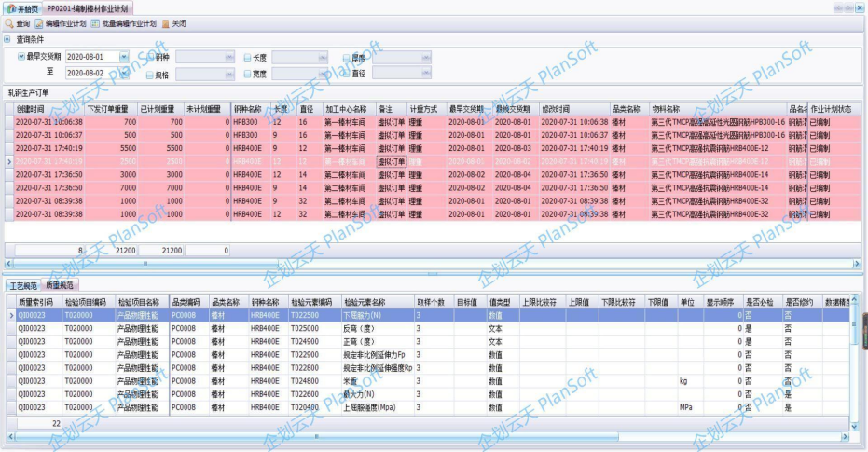Screen dimensions: 868x452
Task: Collapse the 查询条件 panel
Action: [x=7, y=39]
